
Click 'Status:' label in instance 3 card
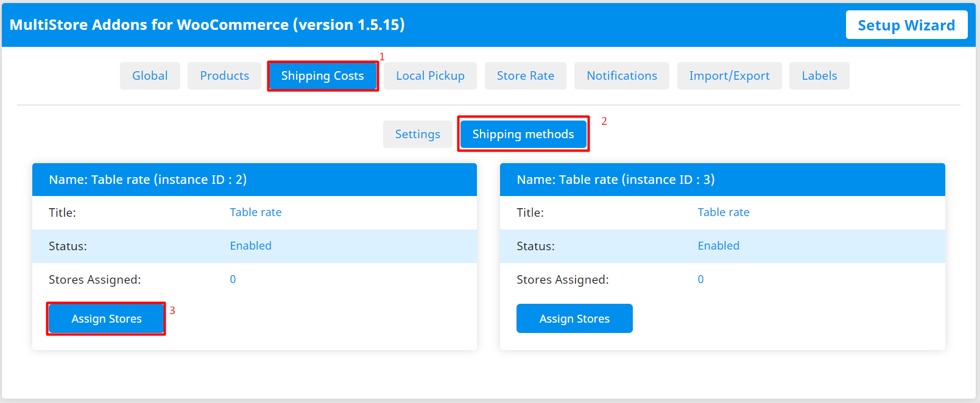pyautogui.click(x=535, y=246)
